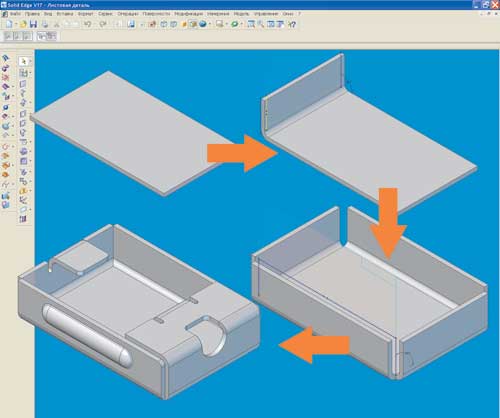Viewport: 500px width, 418px height.
Task: Click the last icon at the bottom of the second toolbar column
Action: [x=23, y=219]
